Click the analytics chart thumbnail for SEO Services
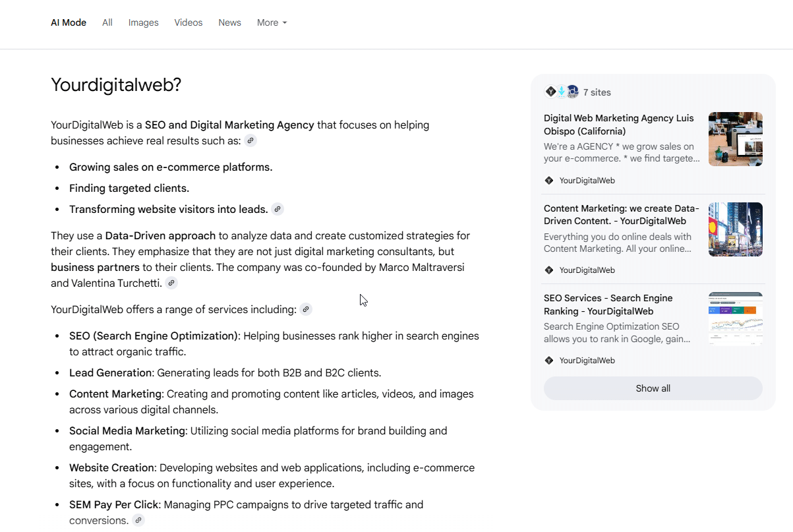 click(735, 319)
